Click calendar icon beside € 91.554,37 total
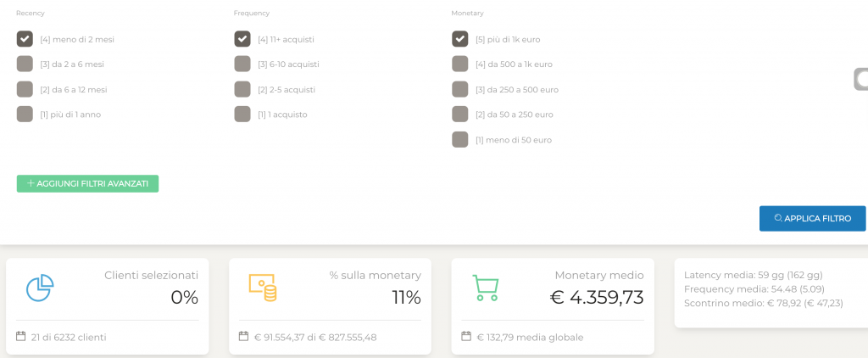The width and height of the screenshot is (868, 358). [x=243, y=337]
